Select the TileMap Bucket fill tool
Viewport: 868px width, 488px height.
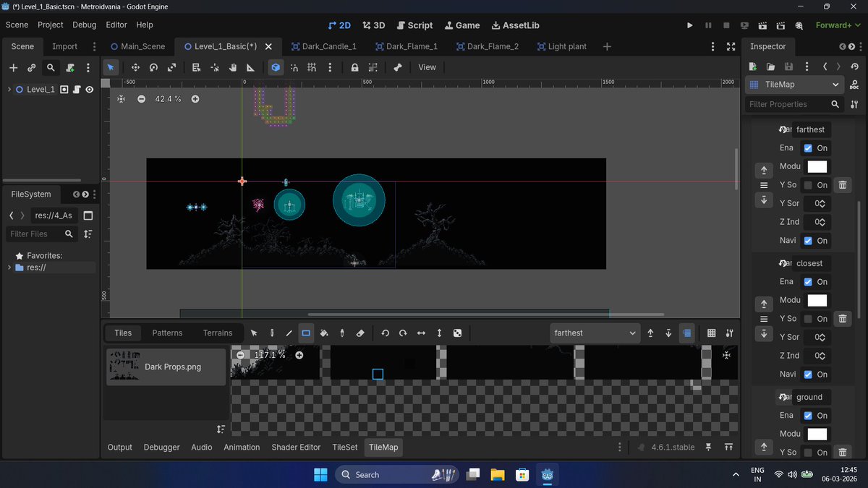324,333
